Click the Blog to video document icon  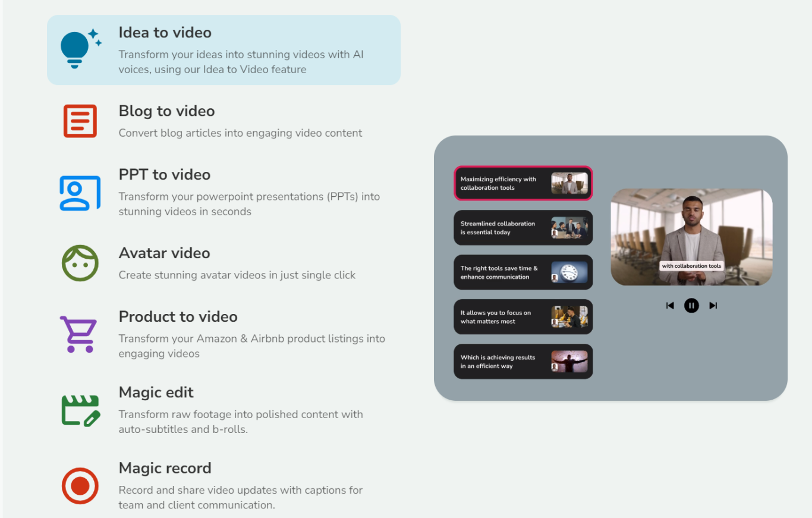(80, 121)
